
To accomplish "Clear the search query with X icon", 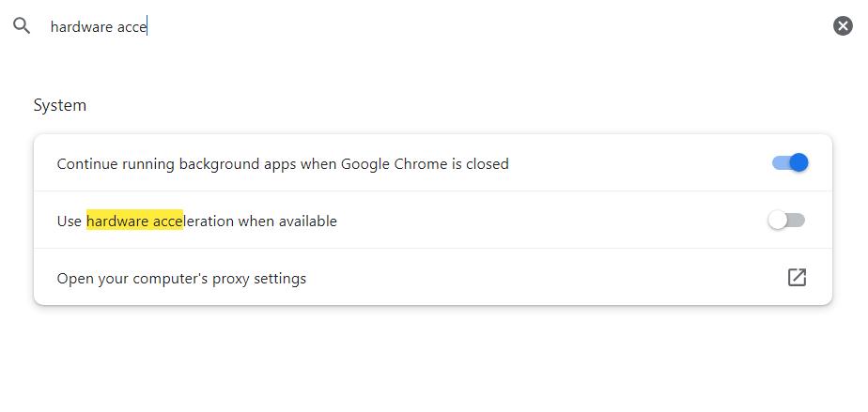I will click(x=843, y=26).
